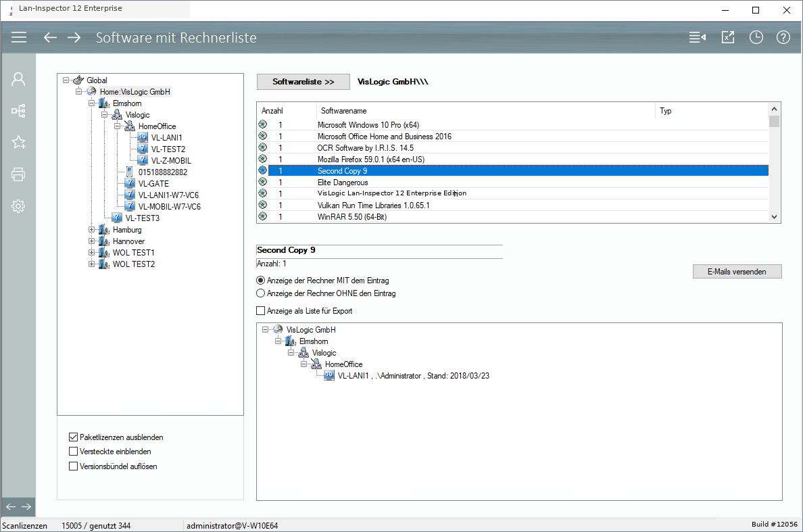Open the history clock icon
803x532 pixels.
click(756, 37)
